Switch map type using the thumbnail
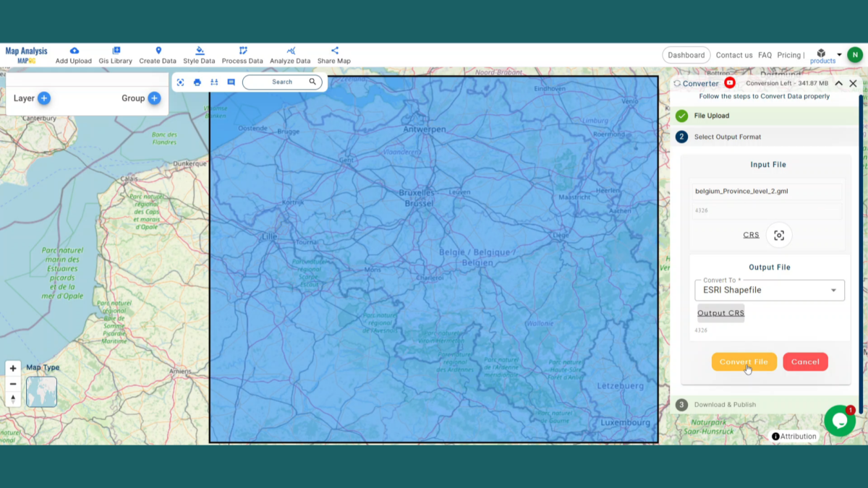 click(x=41, y=392)
